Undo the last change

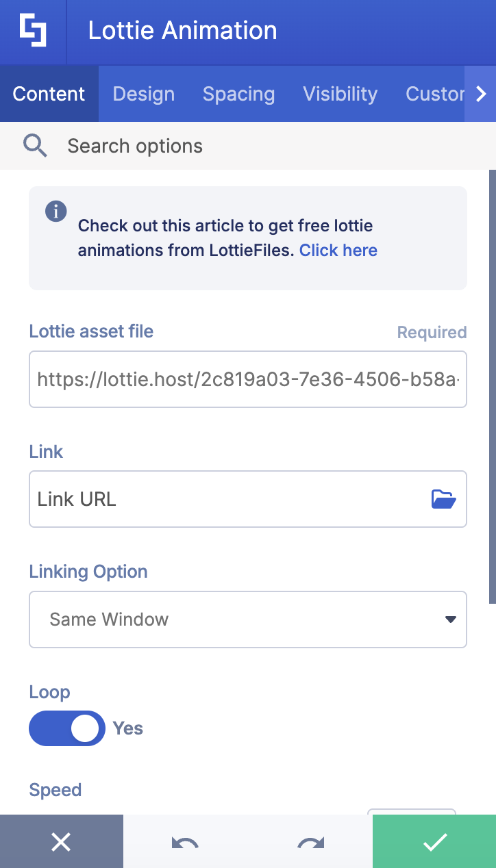point(186,841)
